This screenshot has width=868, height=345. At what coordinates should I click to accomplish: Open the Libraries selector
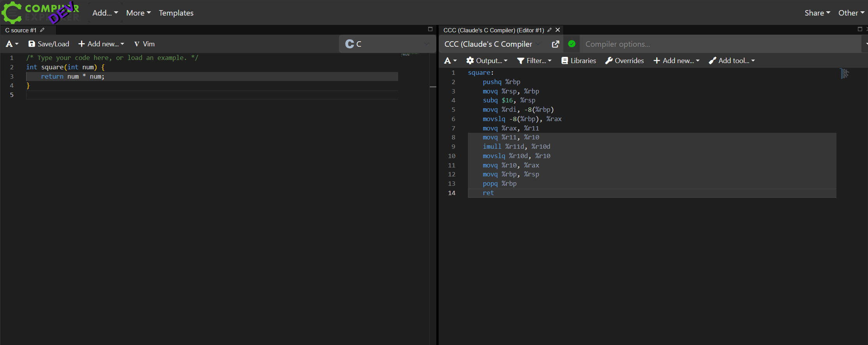click(579, 61)
